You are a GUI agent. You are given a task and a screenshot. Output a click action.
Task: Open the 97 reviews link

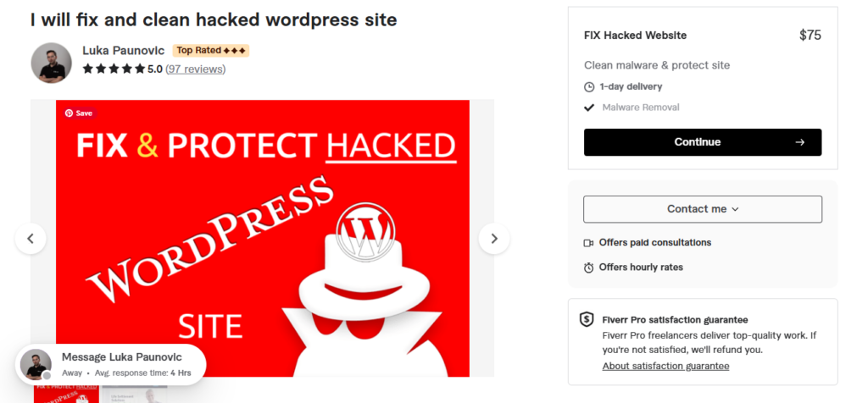coord(196,69)
